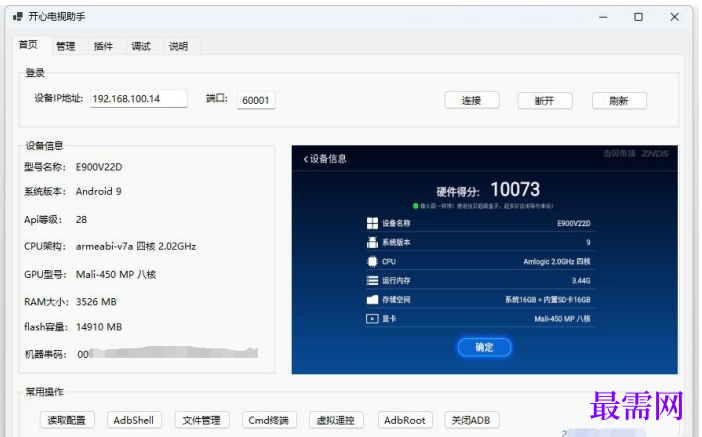Click the CPU chip icon in preview
Image resolution: width=702 pixels, height=437 pixels.
click(x=372, y=261)
